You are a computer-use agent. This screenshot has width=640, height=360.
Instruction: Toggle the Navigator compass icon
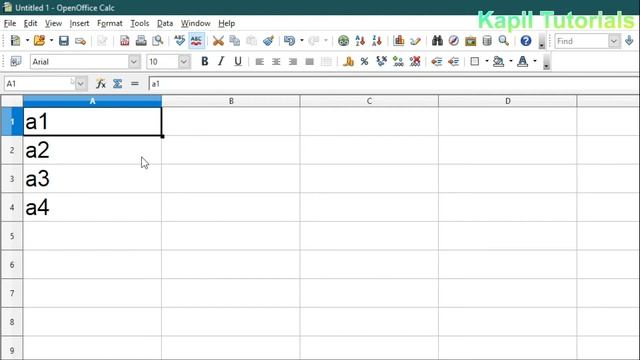pyautogui.click(x=454, y=41)
